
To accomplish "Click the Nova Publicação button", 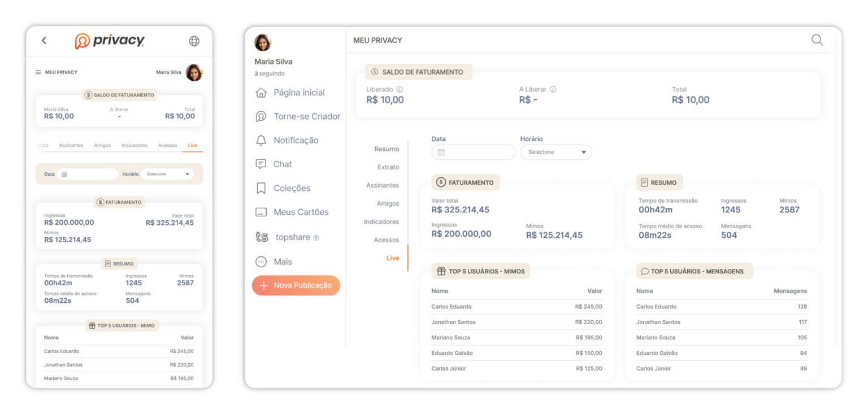I will (296, 285).
